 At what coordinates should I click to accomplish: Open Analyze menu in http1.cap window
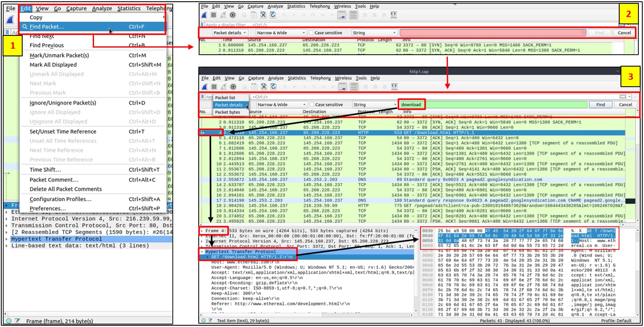click(276, 78)
